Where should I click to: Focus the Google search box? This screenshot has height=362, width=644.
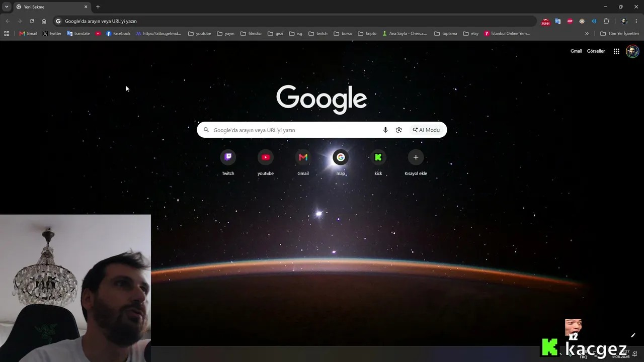321,130
